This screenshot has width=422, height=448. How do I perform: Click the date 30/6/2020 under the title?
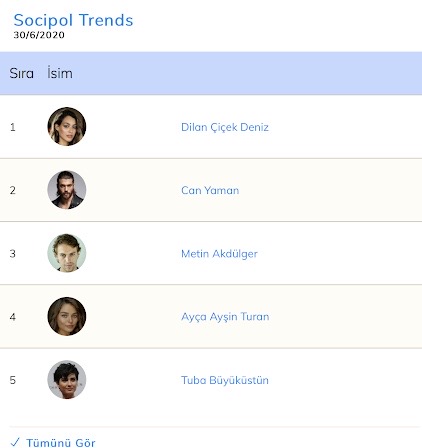pos(39,35)
